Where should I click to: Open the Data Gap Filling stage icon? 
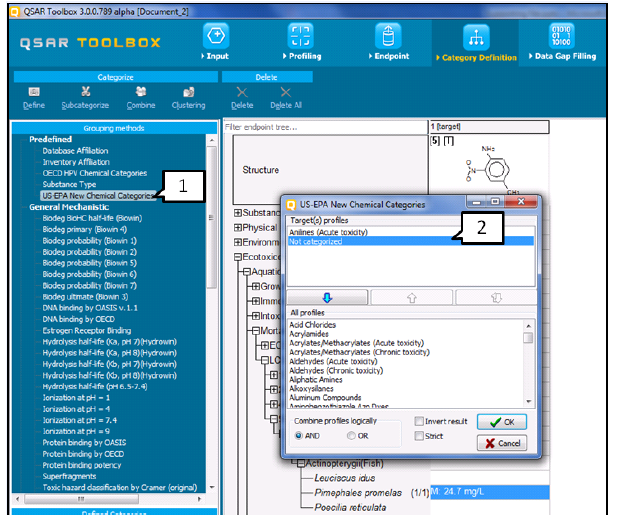561,36
